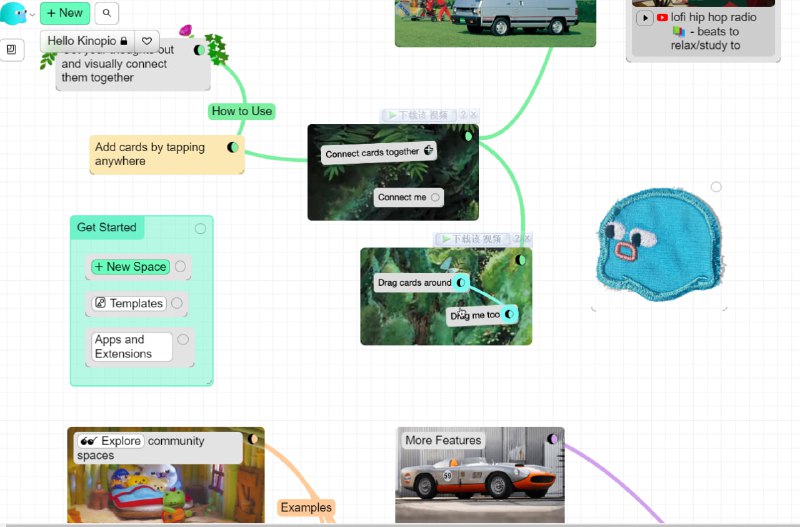Image resolution: width=800 pixels, height=527 pixels.
Task: Open the 'Get Started' box header
Action: coord(107,227)
